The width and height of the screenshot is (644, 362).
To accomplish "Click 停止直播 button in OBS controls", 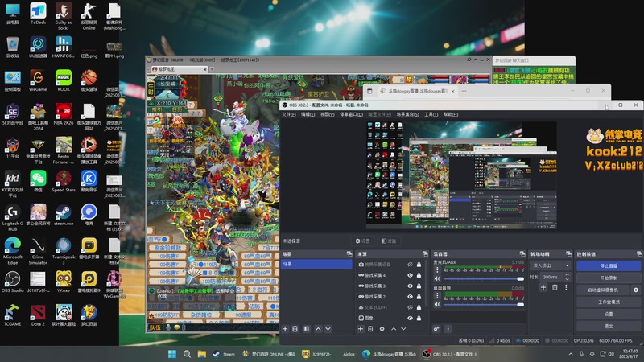I will (x=609, y=266).
